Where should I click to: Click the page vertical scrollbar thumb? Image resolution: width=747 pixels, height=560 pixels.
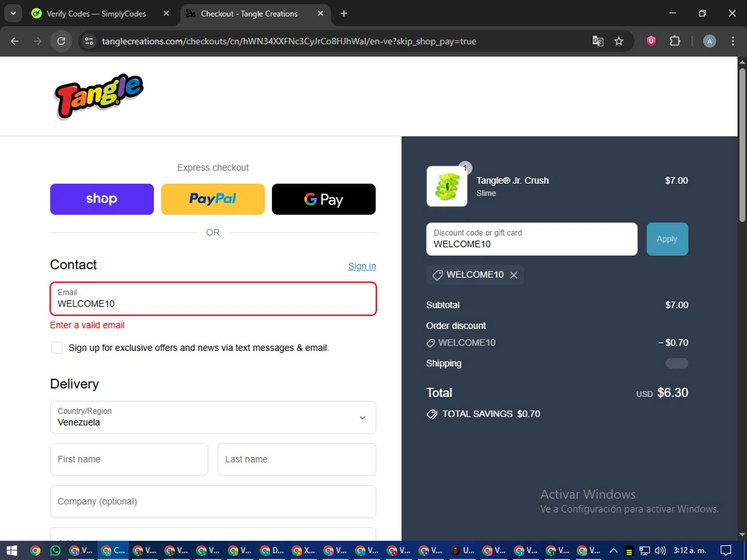[x=742, y=144]
